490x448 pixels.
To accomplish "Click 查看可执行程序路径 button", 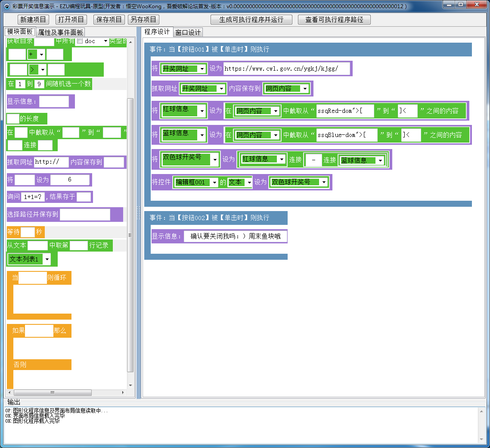I will point(334,19).
